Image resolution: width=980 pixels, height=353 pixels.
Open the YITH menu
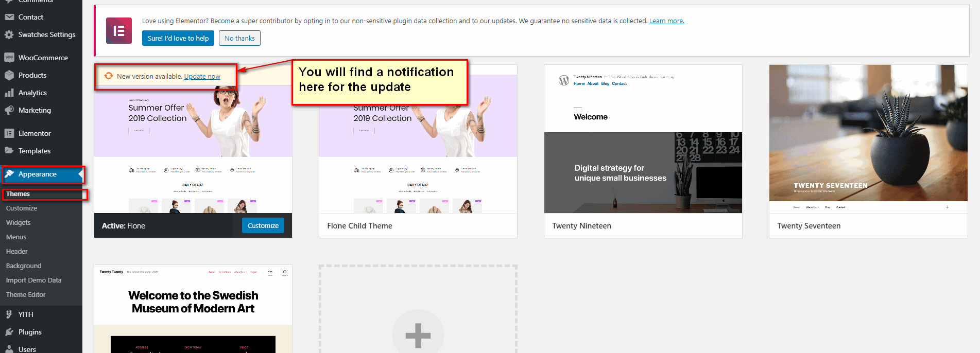[x=26, y=314]
